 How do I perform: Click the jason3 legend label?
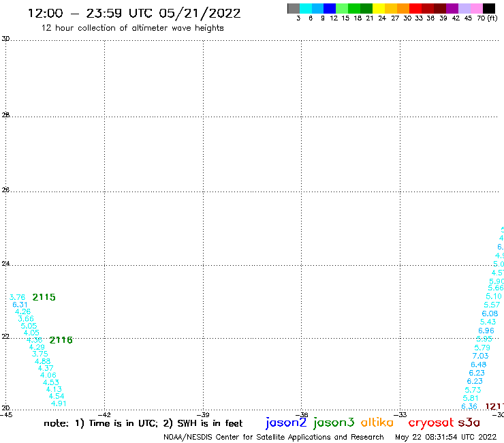[x=334, y=423]
